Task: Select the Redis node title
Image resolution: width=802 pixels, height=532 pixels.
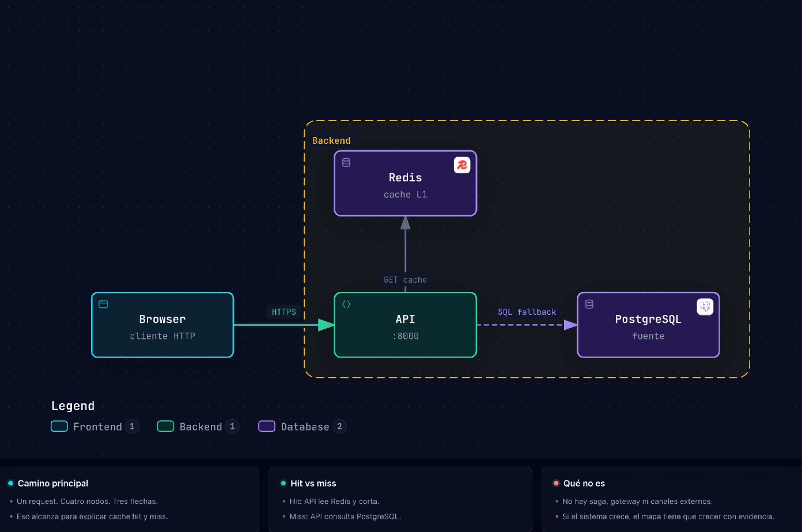Action: tap(406, 177)
